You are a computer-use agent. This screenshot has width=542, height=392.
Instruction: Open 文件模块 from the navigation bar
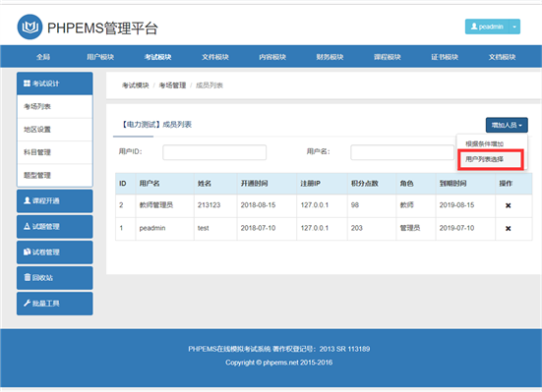215,57
